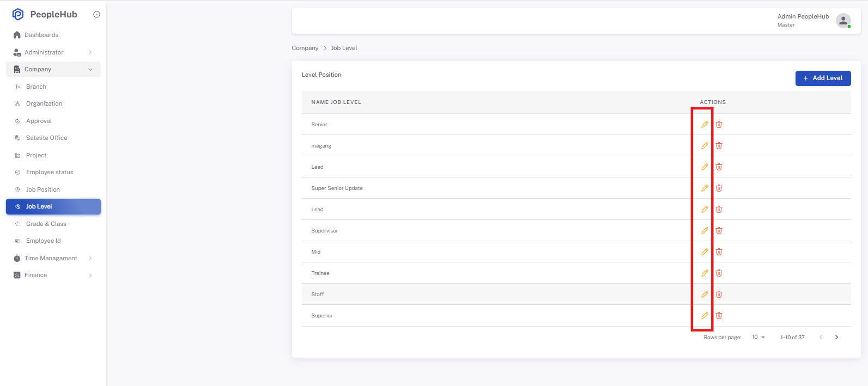
Task: Edit the Trainee job level
Action: (x=705, y=273)
